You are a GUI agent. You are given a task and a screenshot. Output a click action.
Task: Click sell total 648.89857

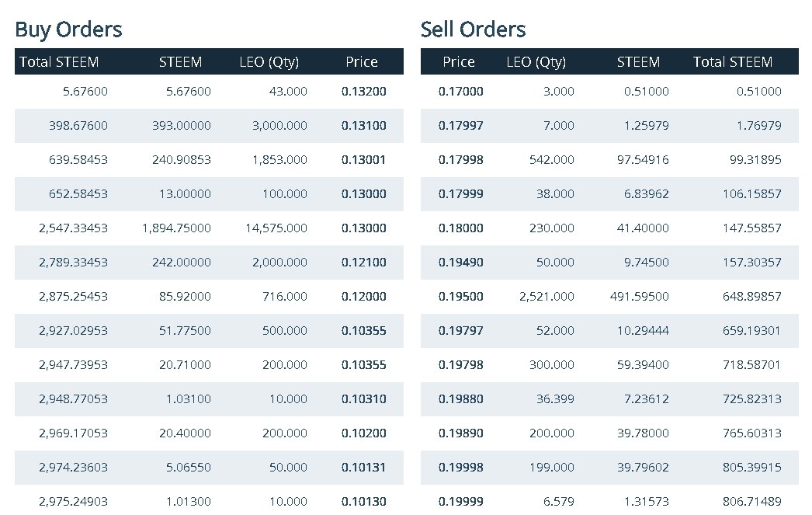coord(752,297)
